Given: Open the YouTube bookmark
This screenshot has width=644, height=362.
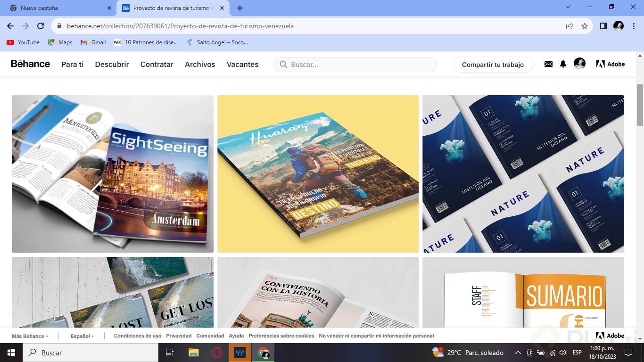Looking at the screenshot, I should click(23, 42).
